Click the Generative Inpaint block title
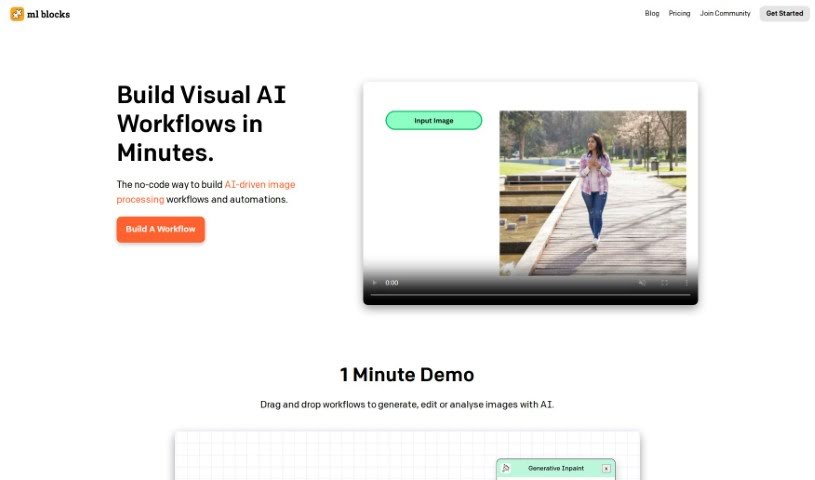The image size is (815, 480). click(x=556, y=468)
